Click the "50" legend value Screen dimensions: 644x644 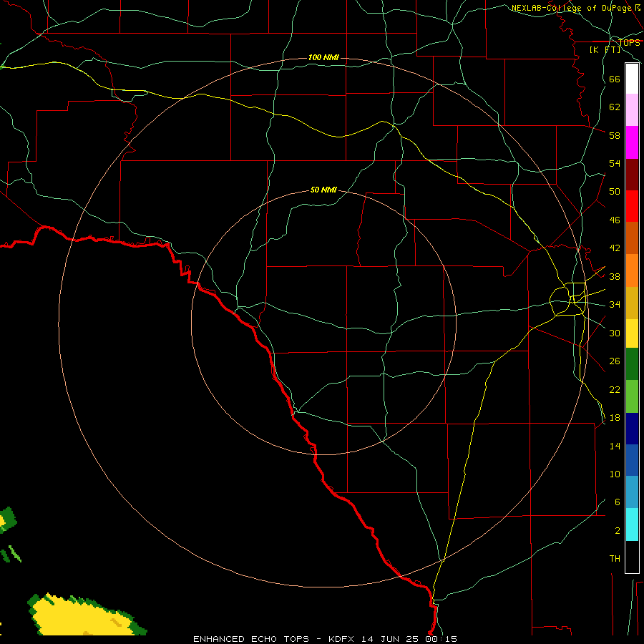(615, 192)
